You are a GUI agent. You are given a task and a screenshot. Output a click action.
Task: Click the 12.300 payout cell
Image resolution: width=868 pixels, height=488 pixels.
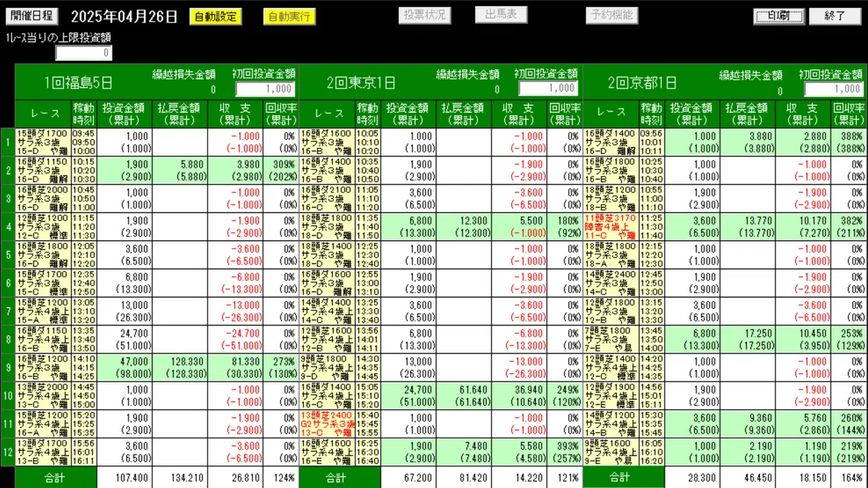point(464,227)
